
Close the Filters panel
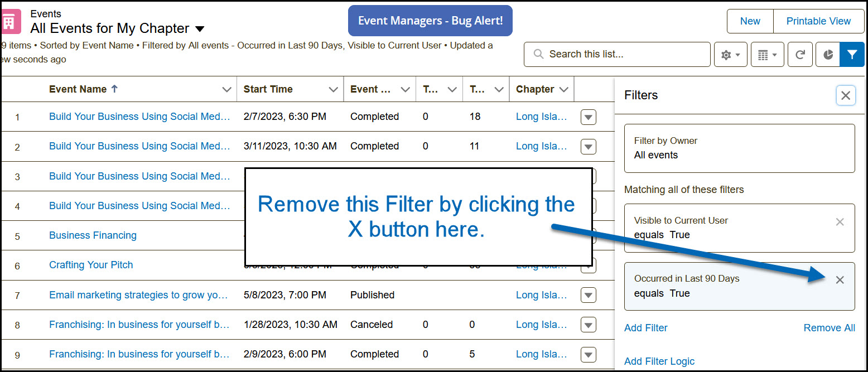pyautogui.click(x=846, y=95)
